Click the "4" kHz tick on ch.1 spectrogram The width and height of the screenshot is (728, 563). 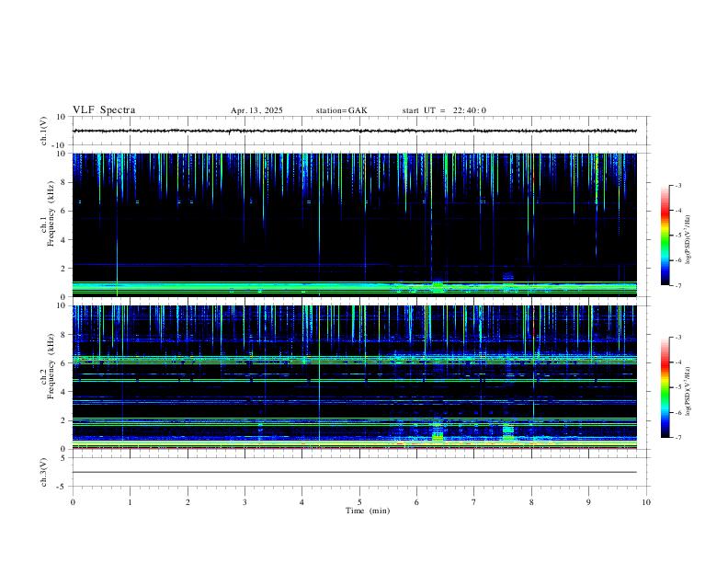click(63, 240)
